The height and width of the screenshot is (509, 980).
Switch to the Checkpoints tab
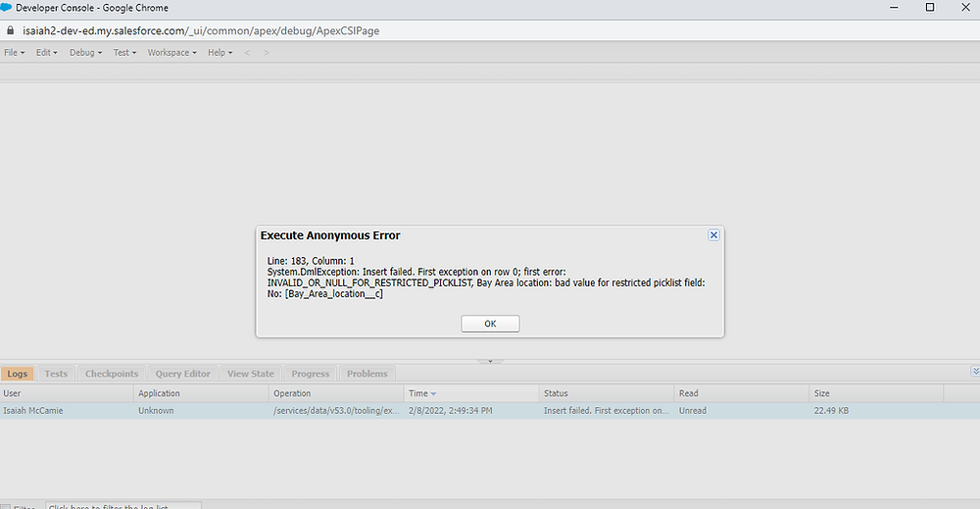click(112, 374)
